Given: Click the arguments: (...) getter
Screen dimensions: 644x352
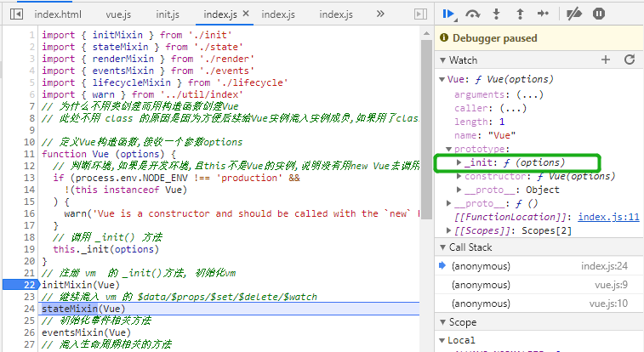Looking at the screenshot, I should tap(499, 94).
